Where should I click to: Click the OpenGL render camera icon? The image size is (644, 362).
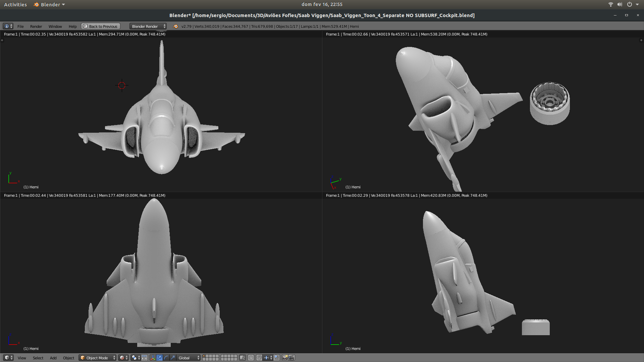click(x=284, y=358)
